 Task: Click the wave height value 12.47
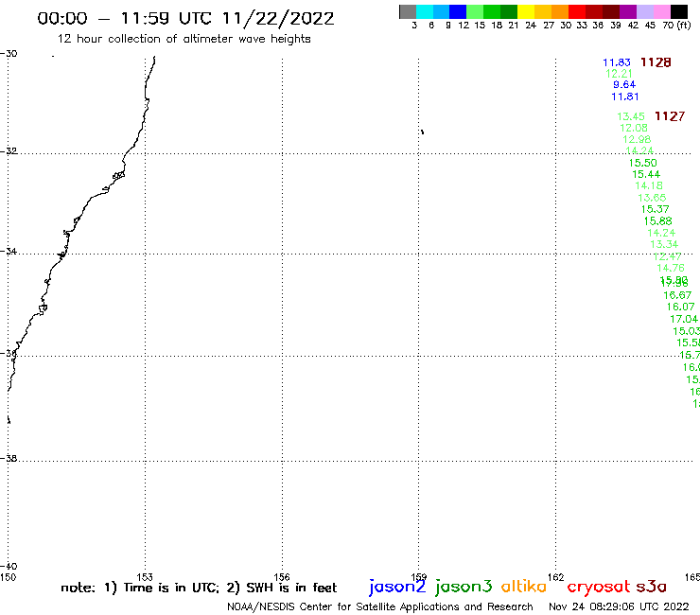click(667, 256)
